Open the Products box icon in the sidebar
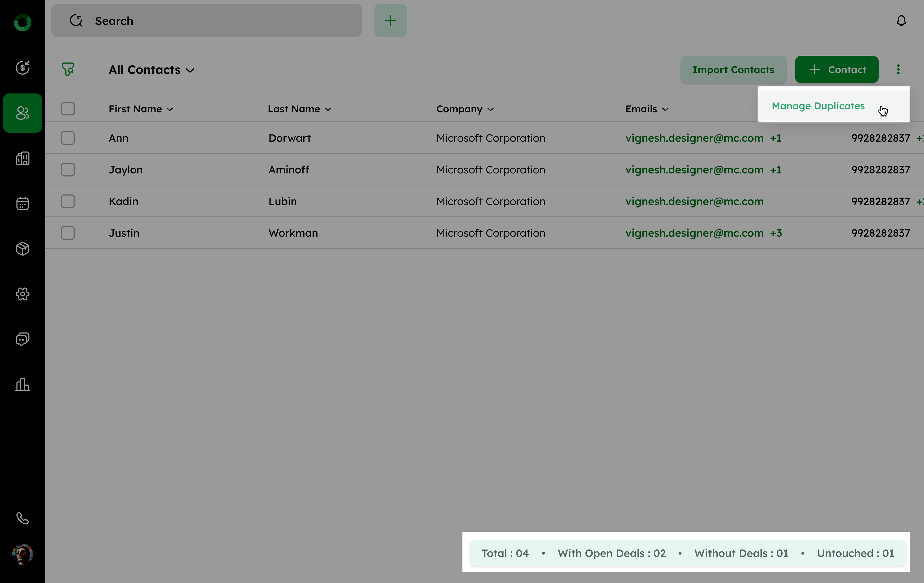The image size is (924, 583). pos(22,249)
